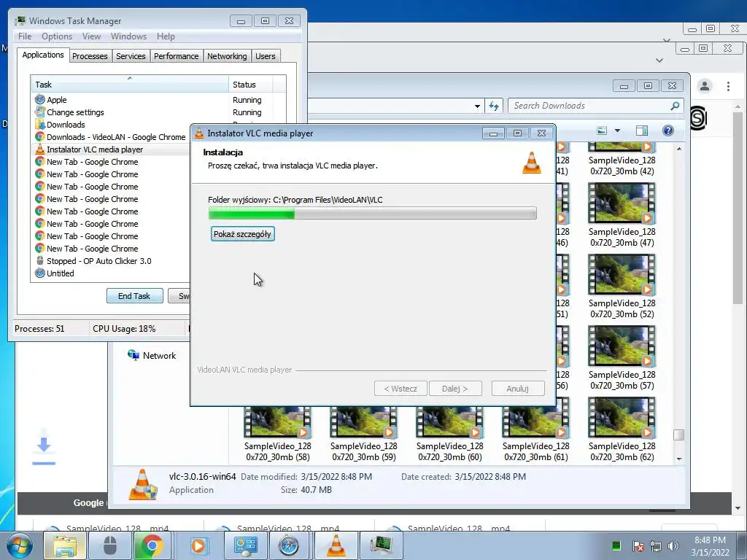Select the Downloads task in Task Manager
Screen dimensions: 747x560
(112, 125)
